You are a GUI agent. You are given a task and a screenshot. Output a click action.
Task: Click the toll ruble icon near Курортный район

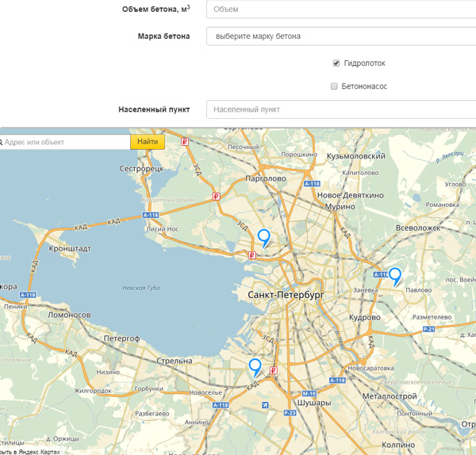point(216,197)
